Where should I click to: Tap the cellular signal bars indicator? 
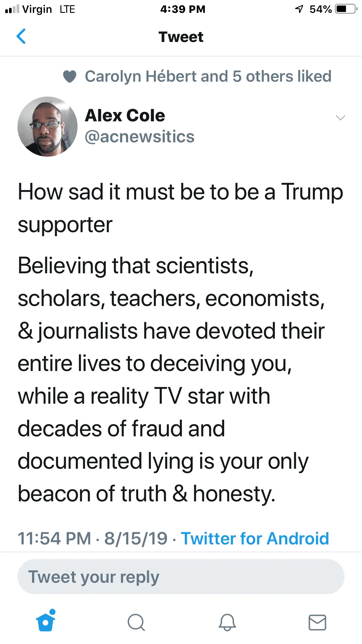12,9
